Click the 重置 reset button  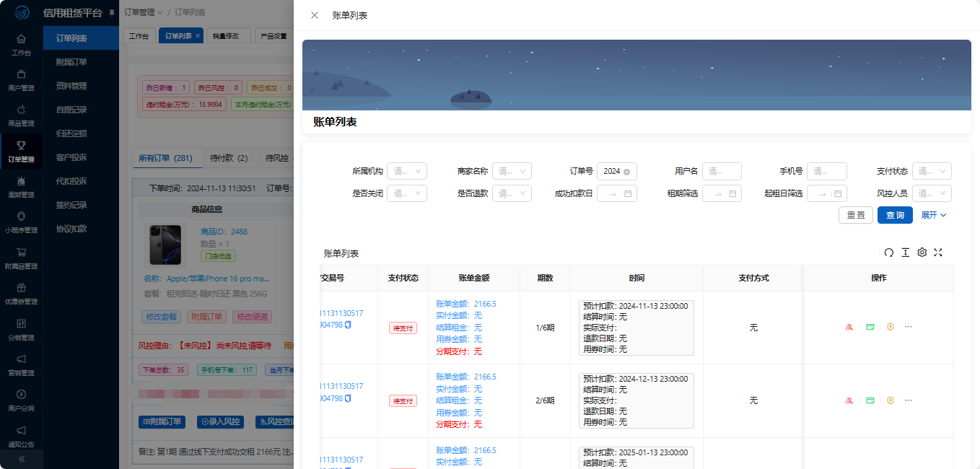pyautogui.click(x=856, y=215)
